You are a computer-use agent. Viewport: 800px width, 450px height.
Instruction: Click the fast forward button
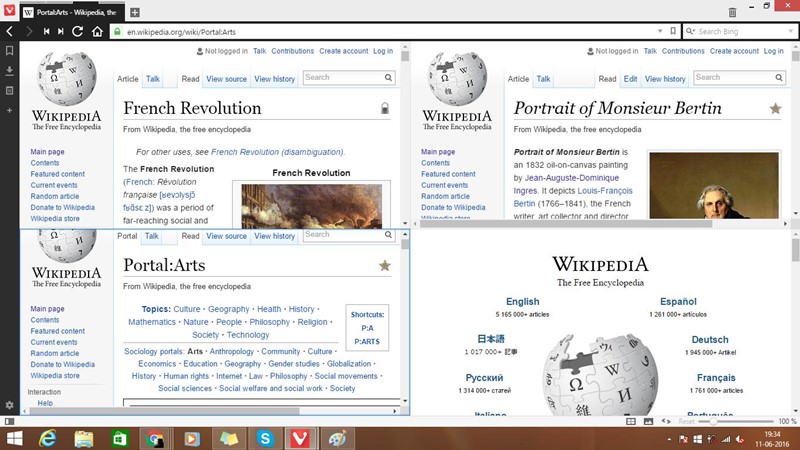[61, 32]
